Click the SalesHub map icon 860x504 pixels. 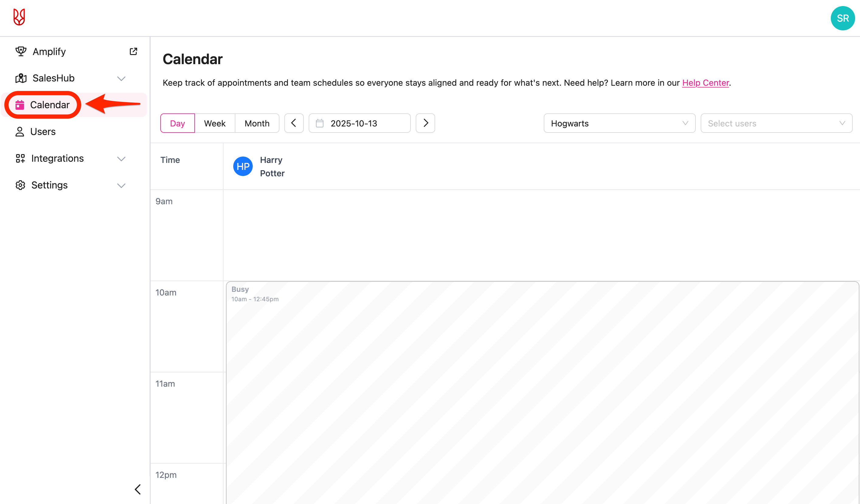pyautogui.click(x=21, y=78)
